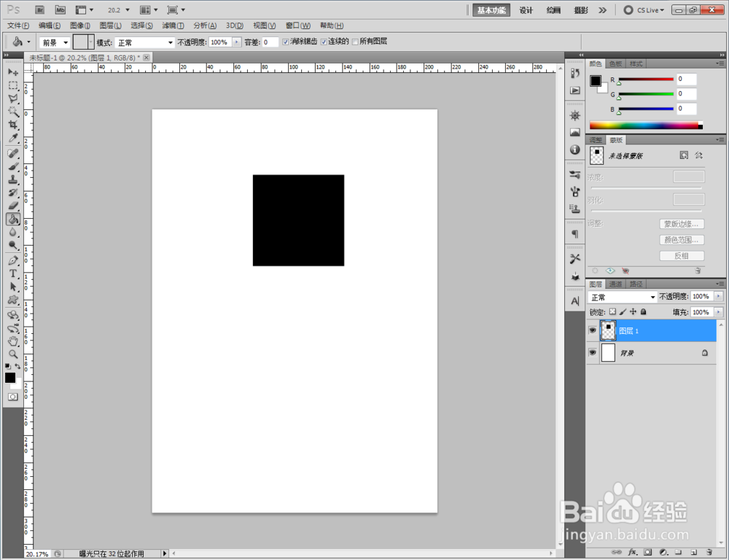Open the 滤镜(T) menu
Image resolution: width=729 pixels, height=560 pixels.
tap(173, 25)
